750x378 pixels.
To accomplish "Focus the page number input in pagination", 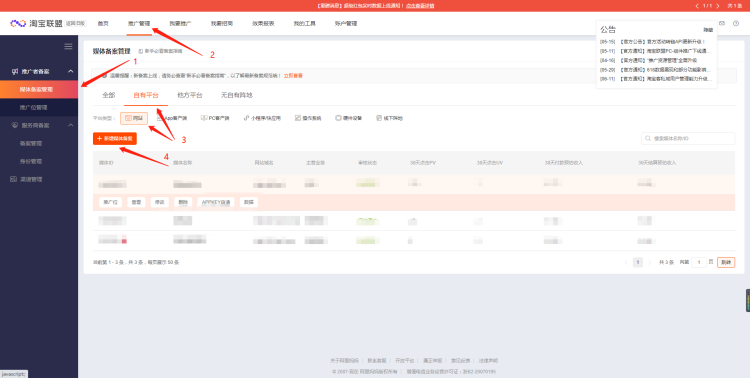I will 698,262.
